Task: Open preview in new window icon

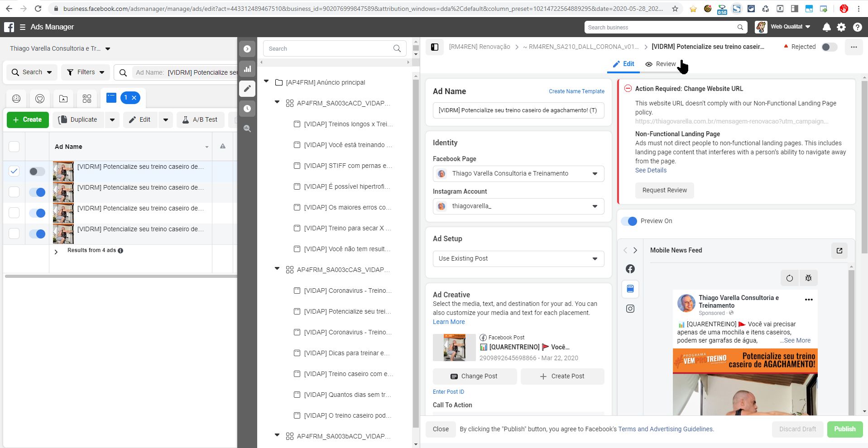Action: (x=839, y=251)
